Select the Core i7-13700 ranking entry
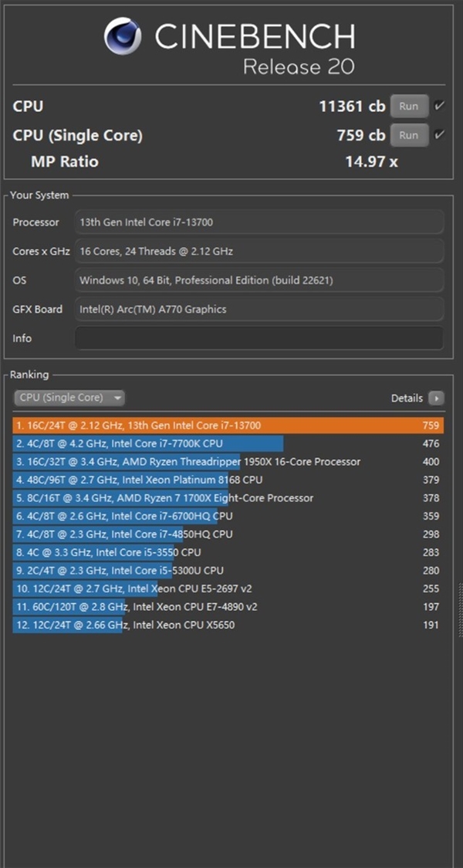Viewport: 463px width, 868px height. [x=228, y=426]
